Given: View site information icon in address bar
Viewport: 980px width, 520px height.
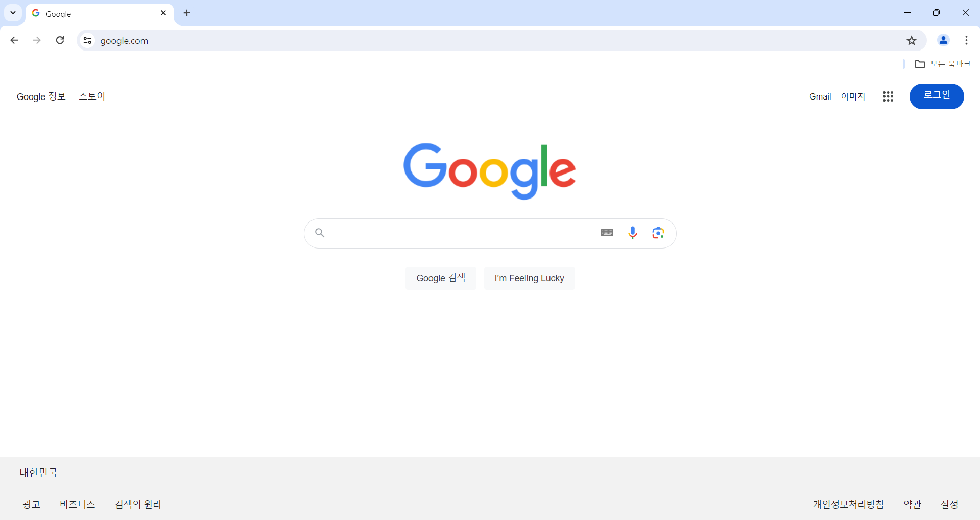Looking at the screenshot, I should pyautogui.click(x=87, y=40).
